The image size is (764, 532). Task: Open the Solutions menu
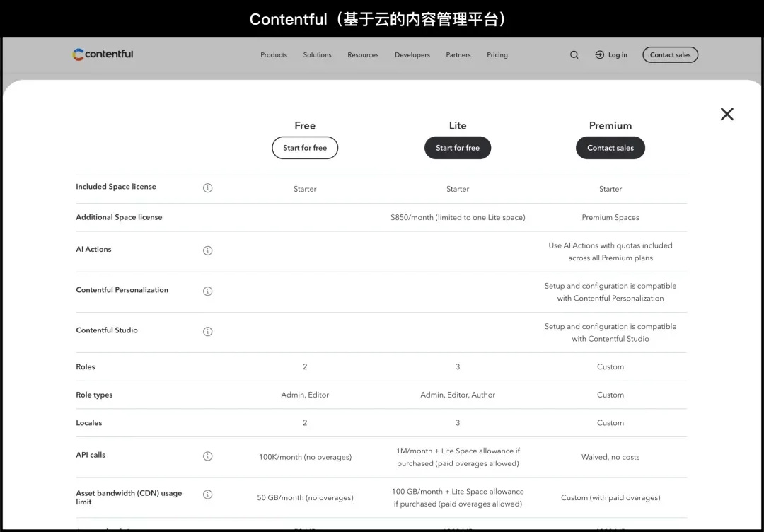(x=317, y=55)
